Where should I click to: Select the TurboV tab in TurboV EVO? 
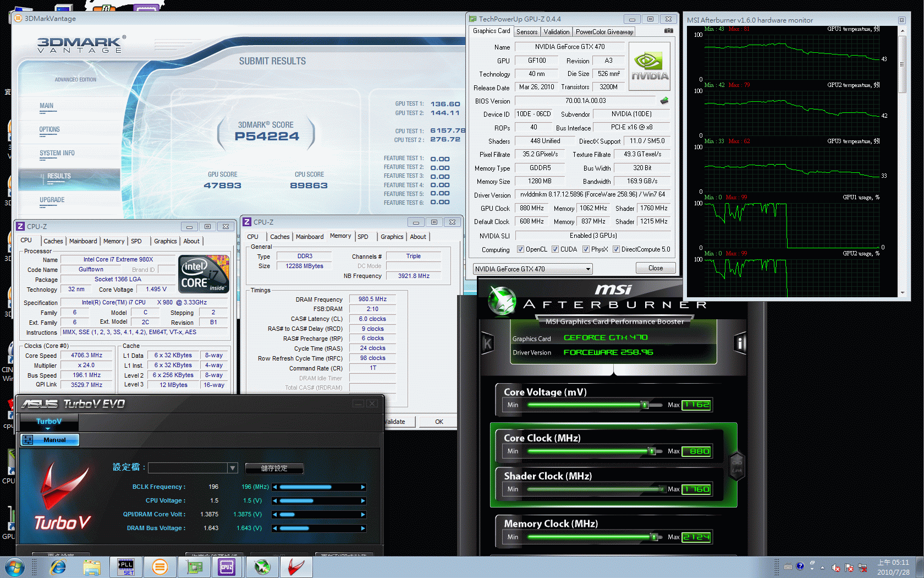49,422
